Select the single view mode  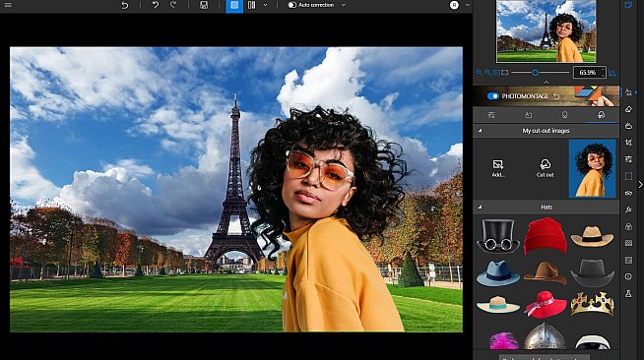(234, 5)
